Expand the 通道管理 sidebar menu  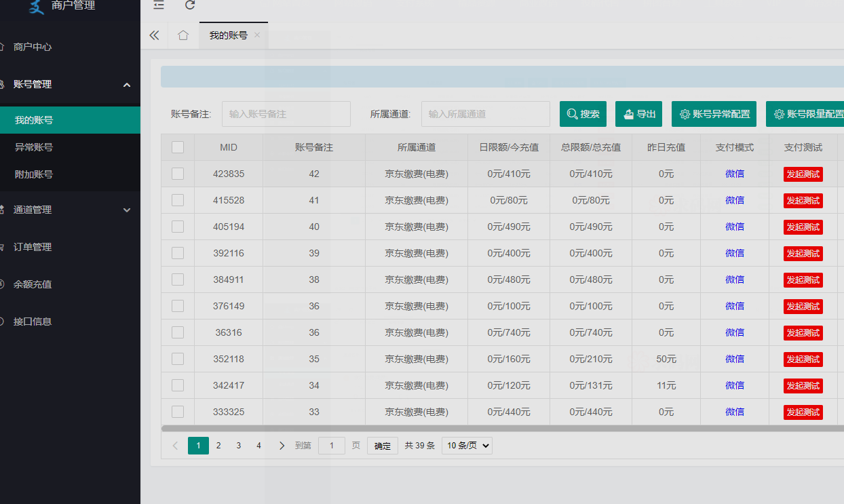click(126, 210)
